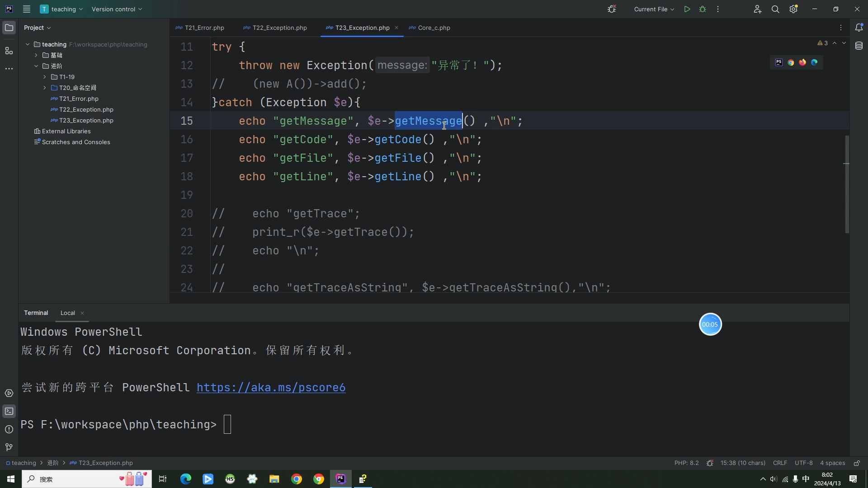
Task: Open Version control dropdown
Action: tap(117, 9)
